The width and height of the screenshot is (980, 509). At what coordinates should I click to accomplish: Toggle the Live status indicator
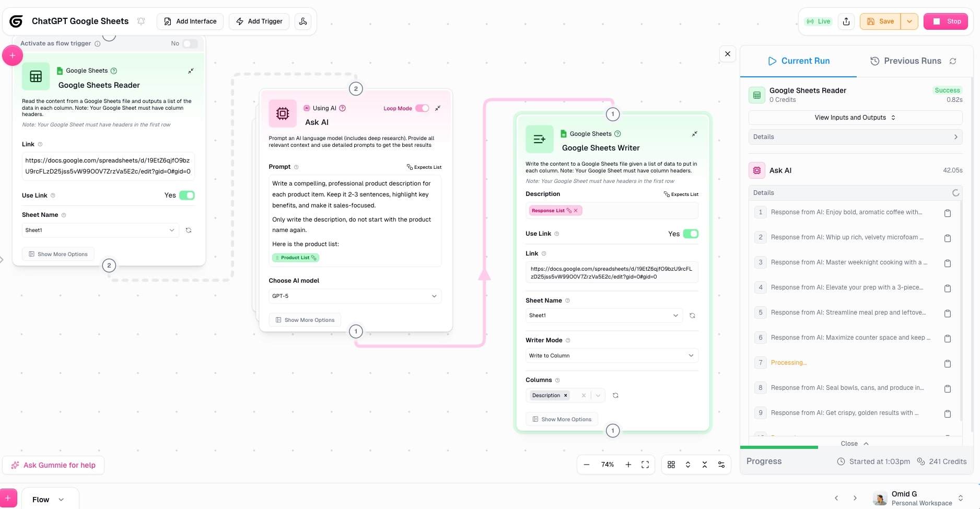(x=819, y=21)
